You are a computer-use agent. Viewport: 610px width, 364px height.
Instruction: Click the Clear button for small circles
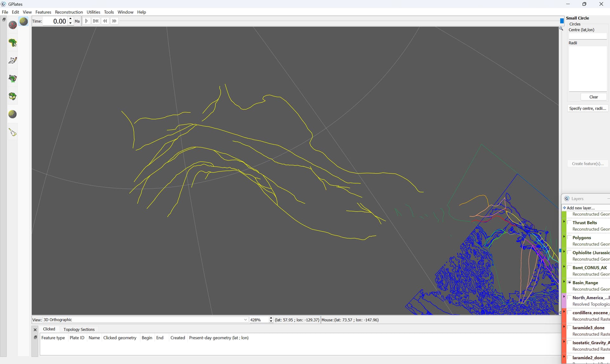pyautogui.click(x=593, y=97)
